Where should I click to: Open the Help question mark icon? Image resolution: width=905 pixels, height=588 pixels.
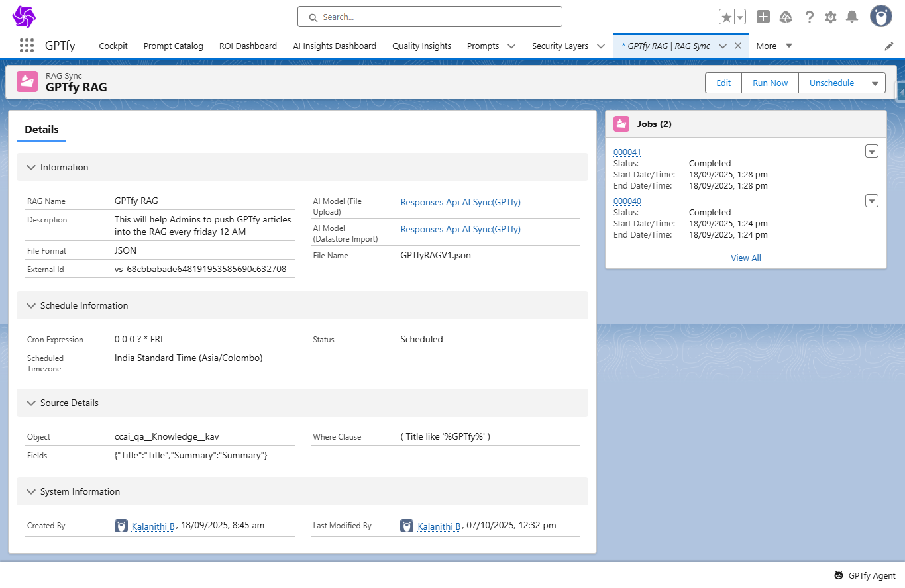809,17
